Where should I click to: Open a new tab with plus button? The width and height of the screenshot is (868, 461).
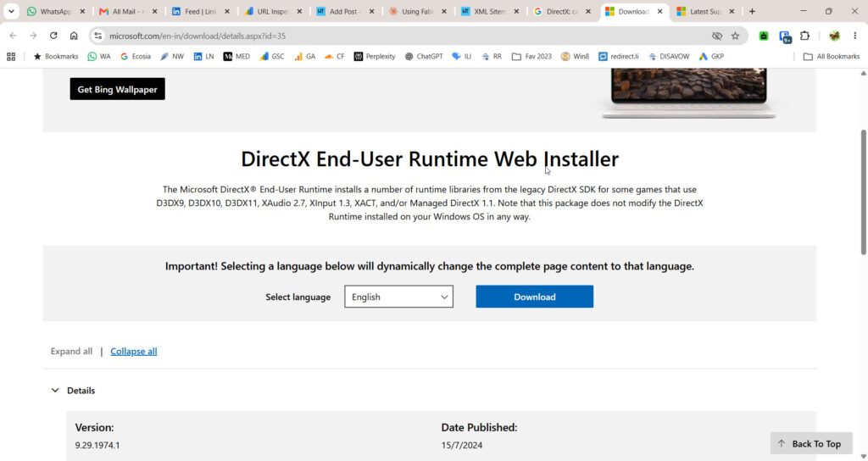coord(752,11)
